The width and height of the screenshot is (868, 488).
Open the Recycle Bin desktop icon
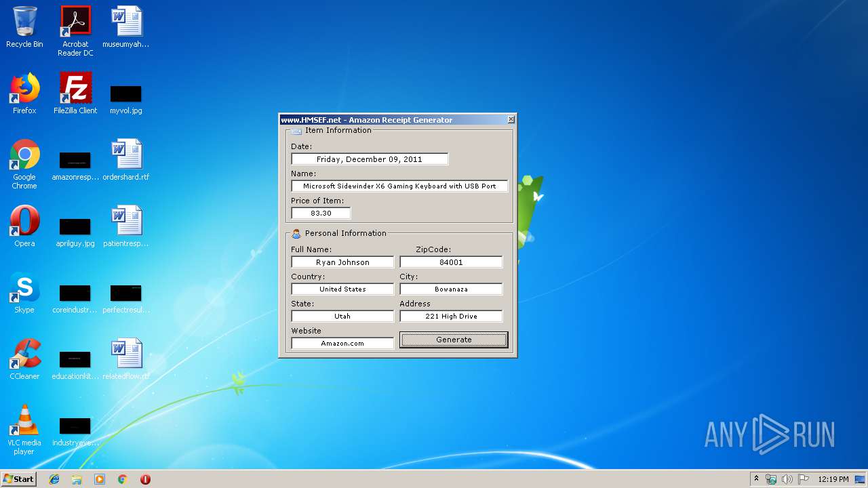tap(24, 27)
